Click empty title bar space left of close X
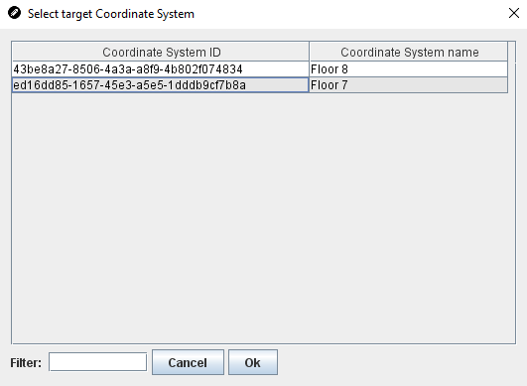Image resolution: width=527 pixels, height=386 pixels. [x=350, y=13]
